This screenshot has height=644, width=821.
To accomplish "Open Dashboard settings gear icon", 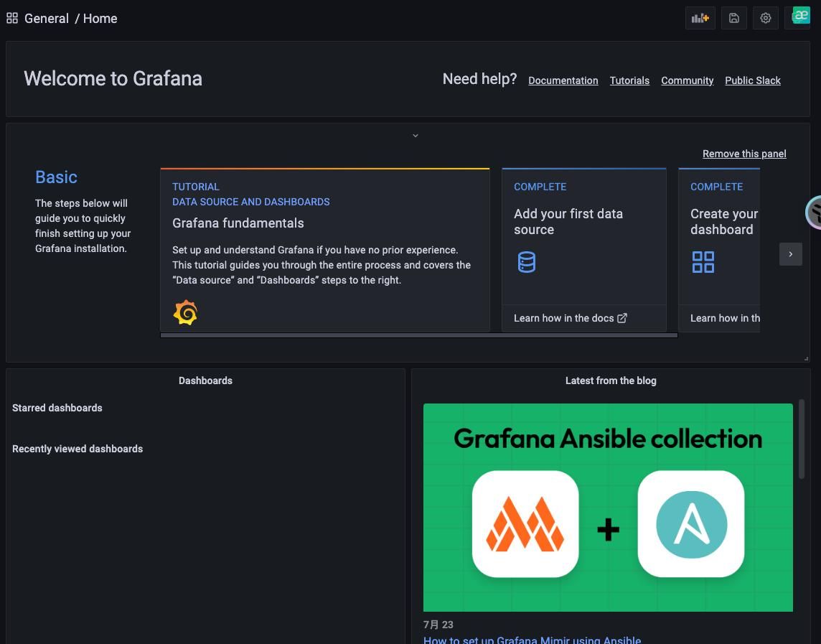I will (765, 18).
